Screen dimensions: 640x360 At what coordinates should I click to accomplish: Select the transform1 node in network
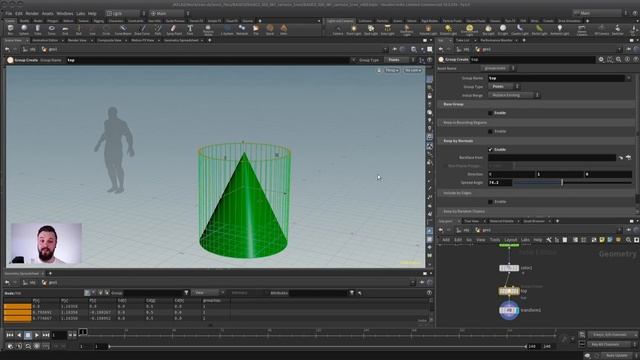tap(509, 310)
